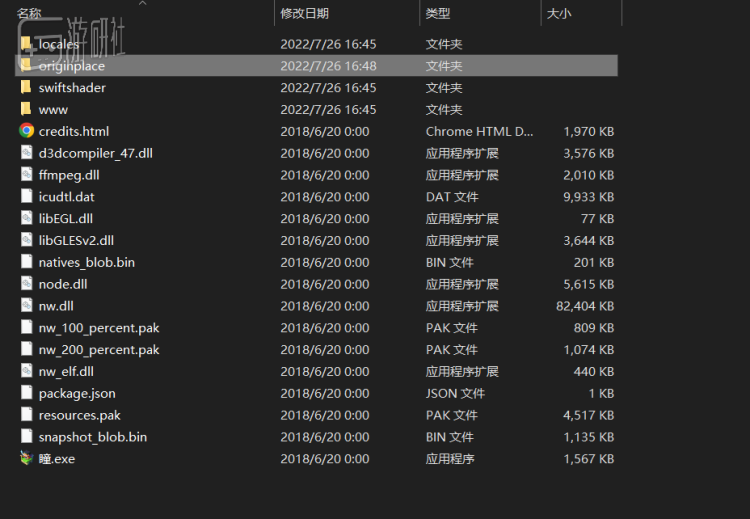The image size is (750, 519).
Task: Toggle the sort arrow above 名称
Action: (x=142, y=3)
